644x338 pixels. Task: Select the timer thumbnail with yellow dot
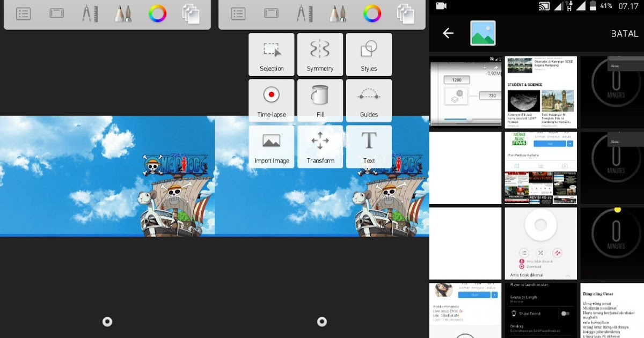[x=612, y=244]
